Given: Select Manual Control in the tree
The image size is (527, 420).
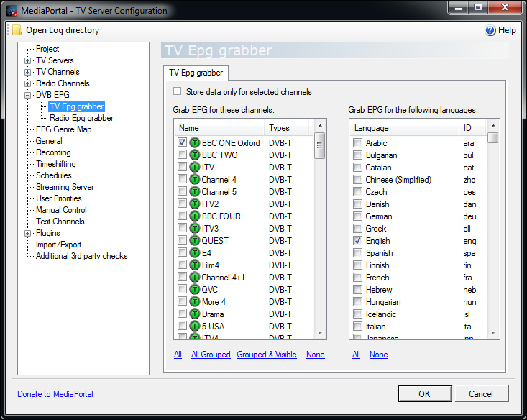Looking at the screenshot, I should click(x=61, y=210).
